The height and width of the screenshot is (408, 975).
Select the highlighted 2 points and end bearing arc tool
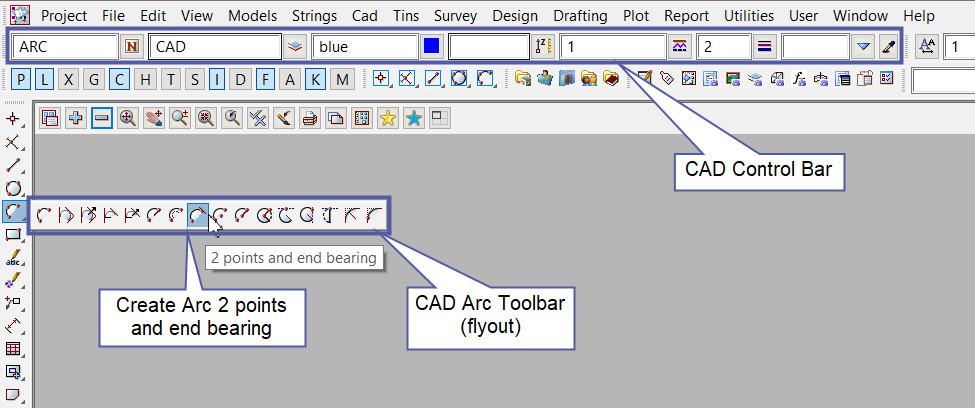198,215
